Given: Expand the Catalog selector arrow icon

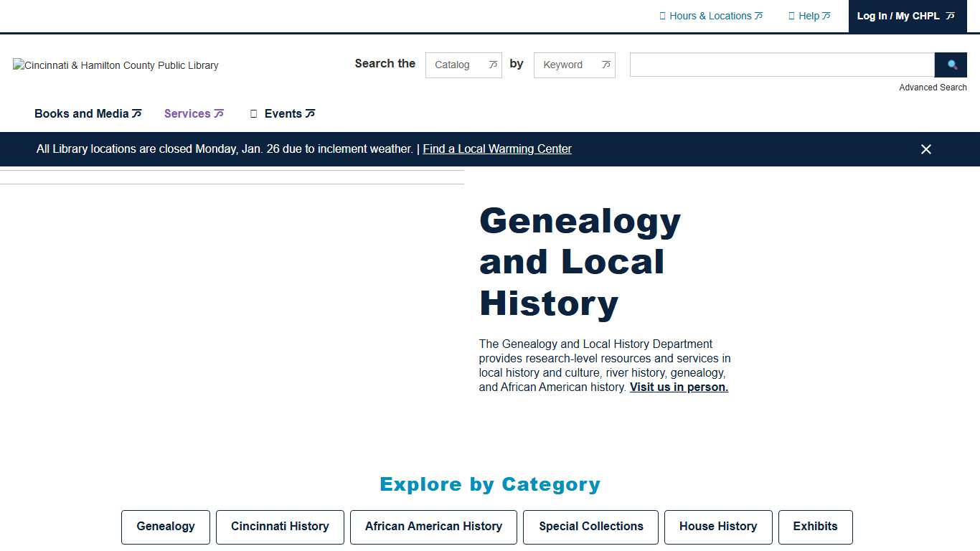Looking at the screenshot, I should [x=493, y=65].
